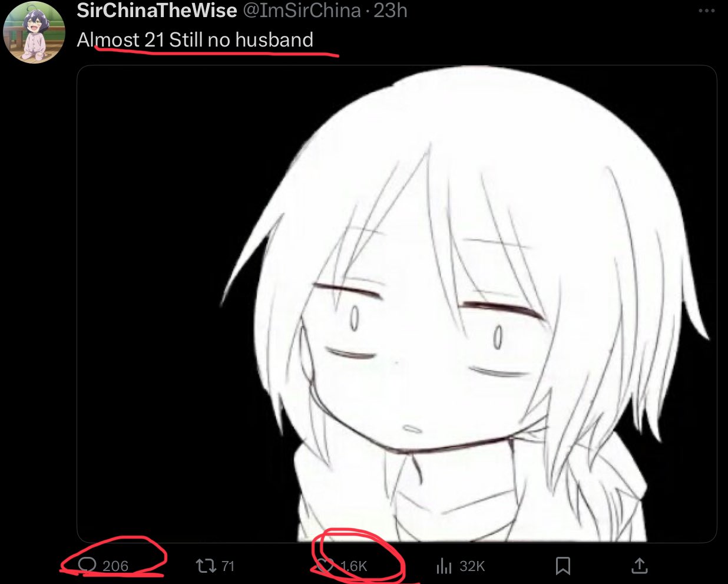This screenshot has width=728, height=584.
Task: Open the three-dot more options menu
Action: [x=706, y=11]
